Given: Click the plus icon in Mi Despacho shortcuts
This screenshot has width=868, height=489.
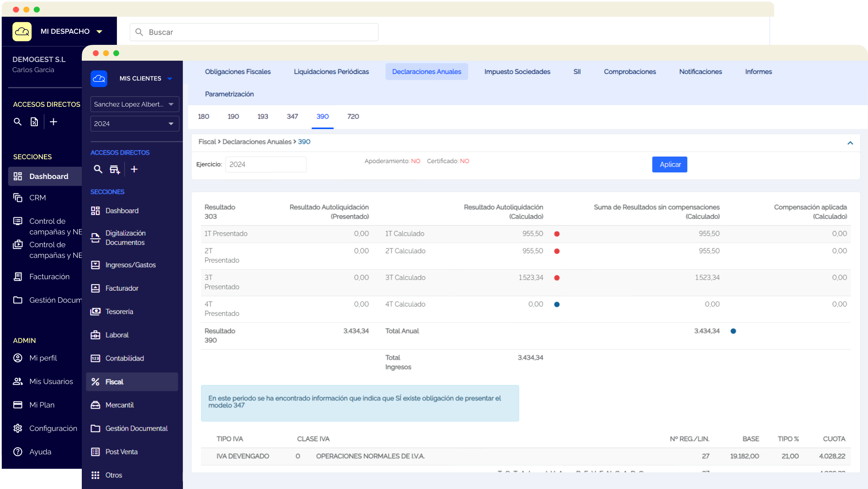Looking at the screenshot, I should pyautogui.click(x=53, y=122).
